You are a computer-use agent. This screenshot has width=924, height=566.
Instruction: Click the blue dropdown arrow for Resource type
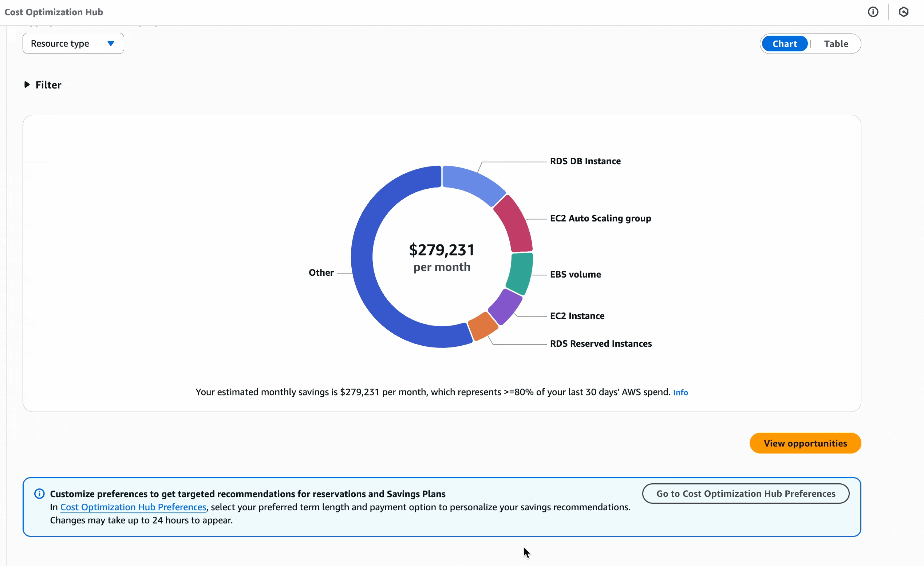tap(111, 43)
